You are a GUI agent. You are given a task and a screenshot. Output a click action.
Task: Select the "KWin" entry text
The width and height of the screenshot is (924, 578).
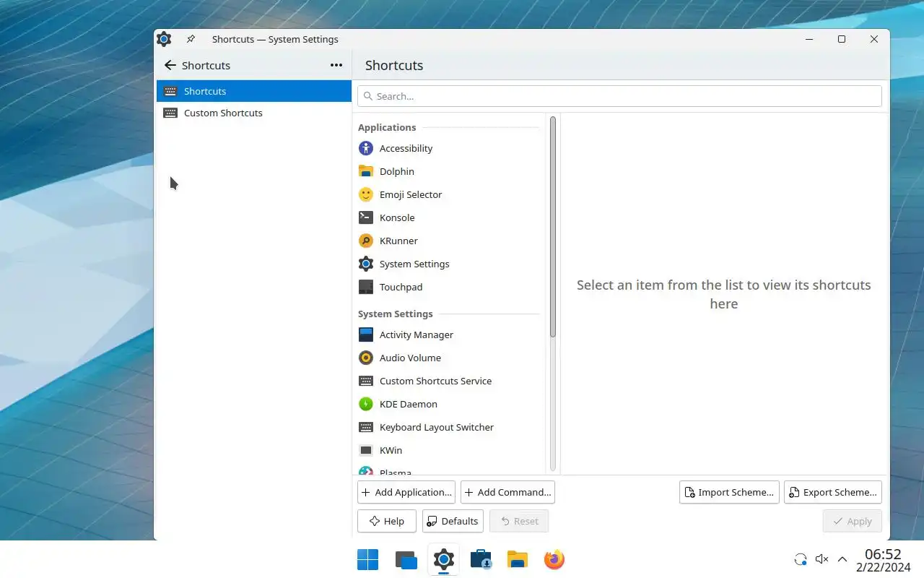[x=391, y=450]
